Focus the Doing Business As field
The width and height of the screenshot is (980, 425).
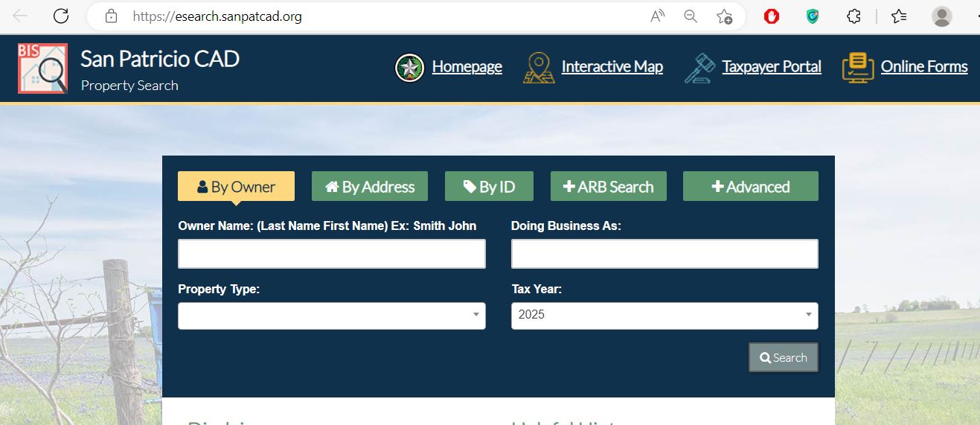(x=664, y=254)
